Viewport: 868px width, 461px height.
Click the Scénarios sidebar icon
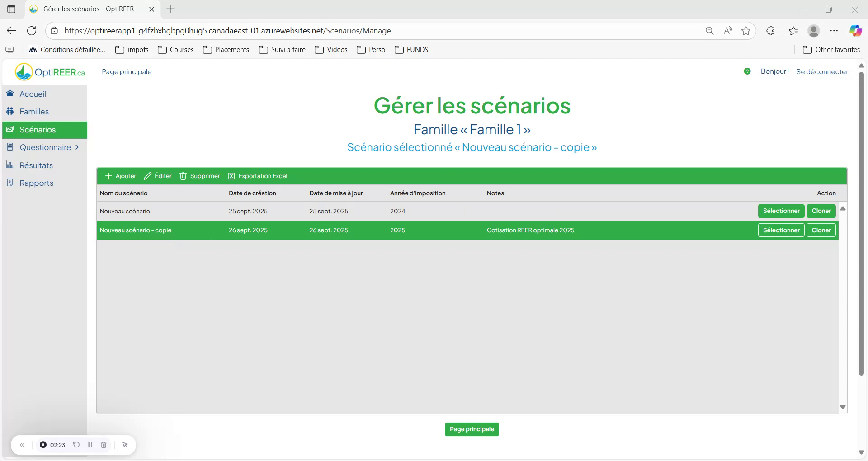click(x=9, y=129)
